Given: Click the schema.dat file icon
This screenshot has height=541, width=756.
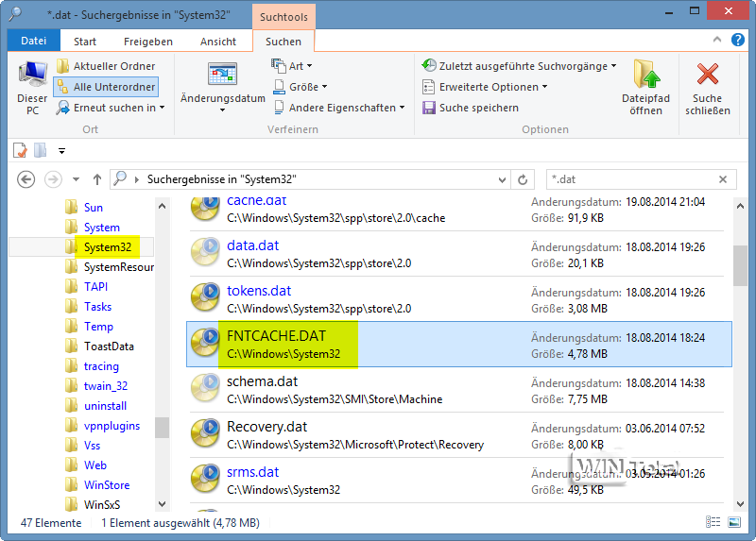Looking at the screenshot, I should (205, 387).
